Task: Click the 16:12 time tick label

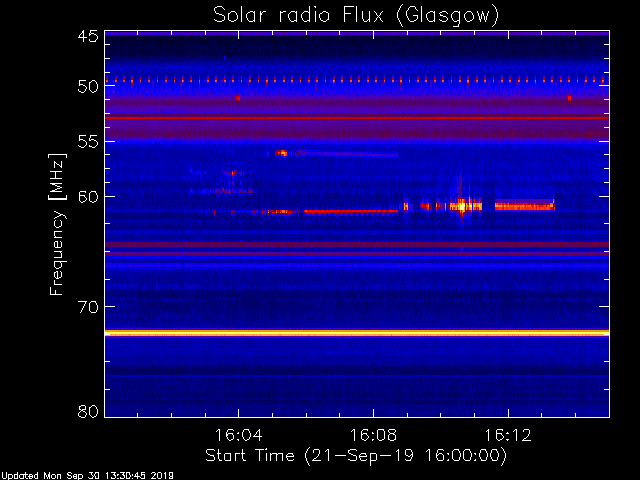Action: tap(508, 435)
